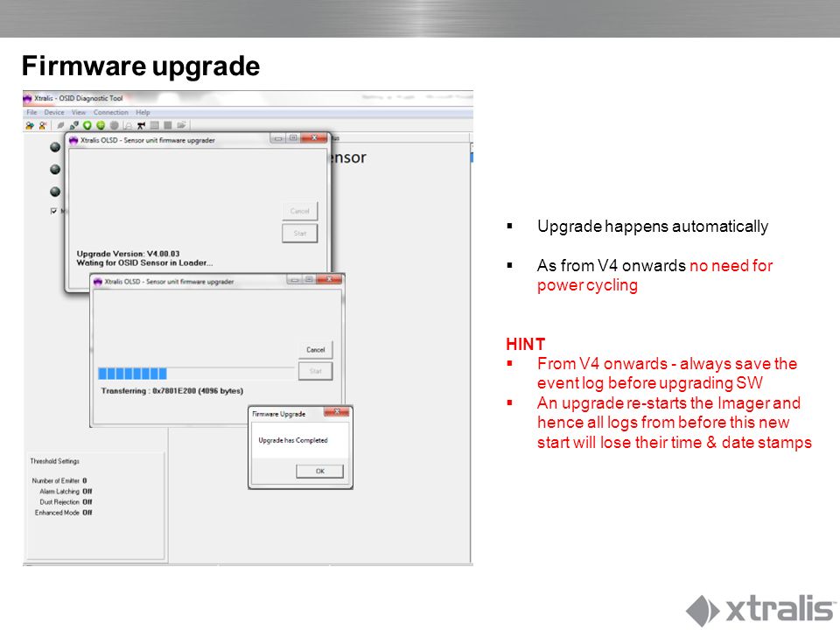
Task: Click the greyed-out letter A toolbar icon
Action: click(128, 125)
